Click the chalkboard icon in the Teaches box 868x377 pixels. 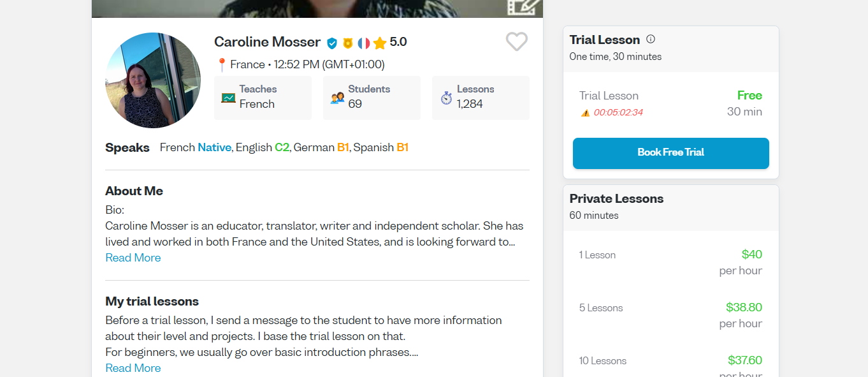pos(228,98)
